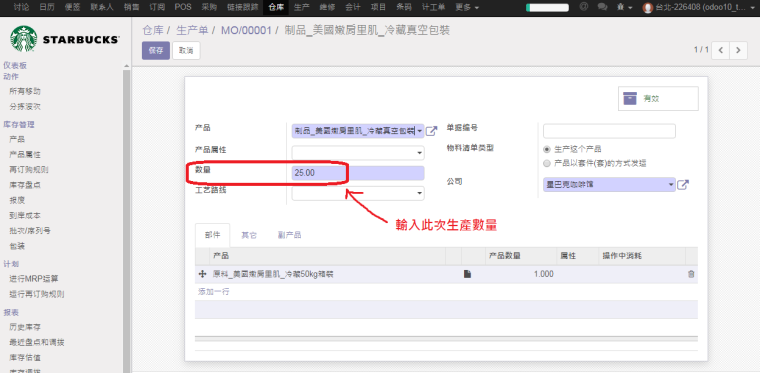Switch to the 其它 tab
The image size is (760, 373).
coord(249,235)
